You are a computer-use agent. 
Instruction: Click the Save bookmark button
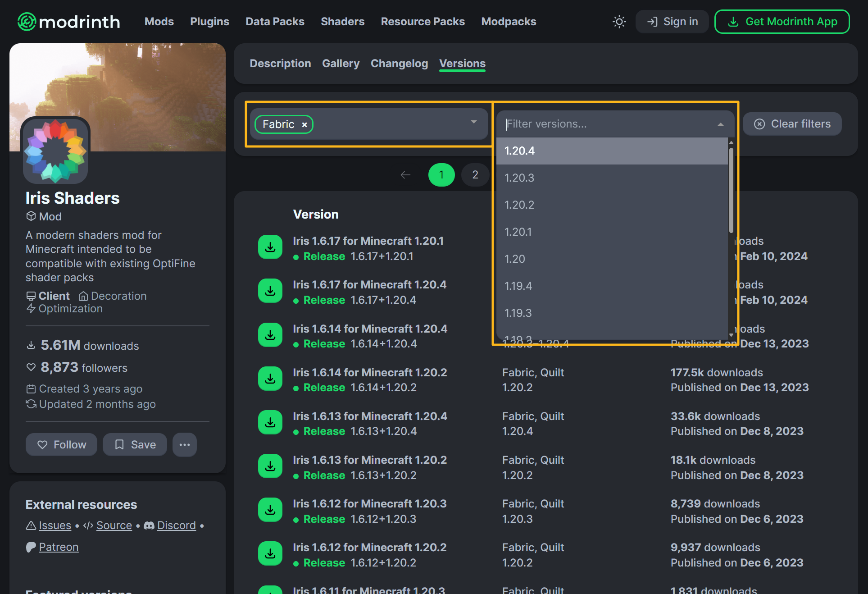pyautogui.click(x=135, y=445)
